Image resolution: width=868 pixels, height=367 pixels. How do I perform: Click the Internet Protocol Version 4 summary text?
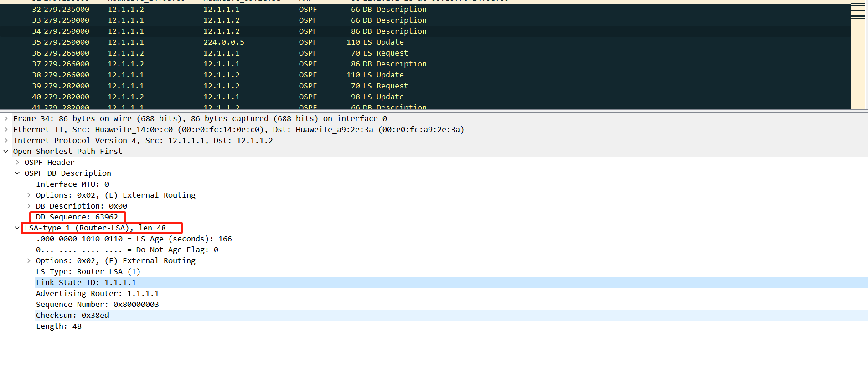[x=143, y=140]
